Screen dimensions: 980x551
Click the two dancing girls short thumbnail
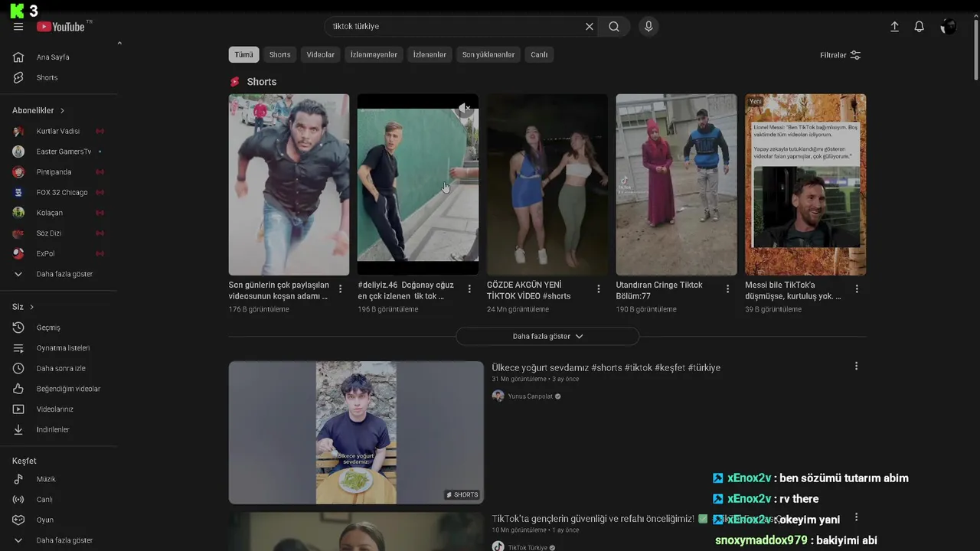[547, 184]
